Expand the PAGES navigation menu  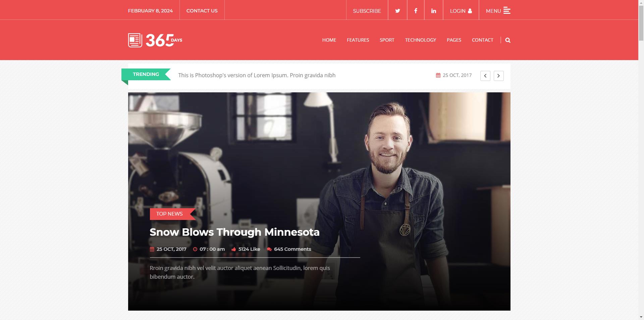[454, 40]
